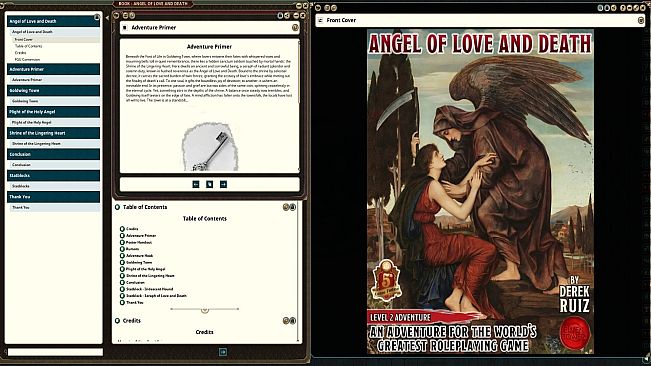Go to next page in Adventure Primer
Image resolution: width=651 pixels, height=366 pixels.
(x=223, y=184)
